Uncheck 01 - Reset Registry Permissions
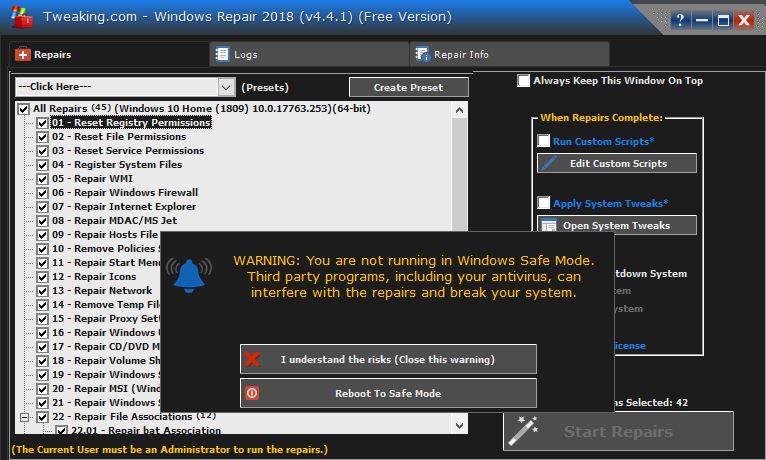 [x=43, y=123]
